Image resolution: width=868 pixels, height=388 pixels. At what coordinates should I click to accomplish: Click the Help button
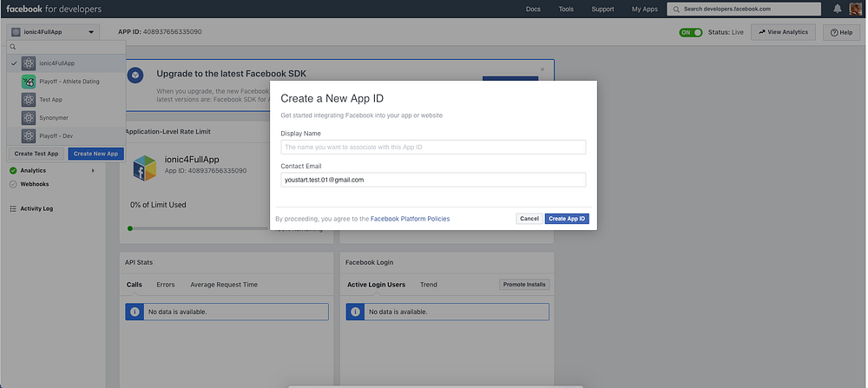click(x=841, y=32)
